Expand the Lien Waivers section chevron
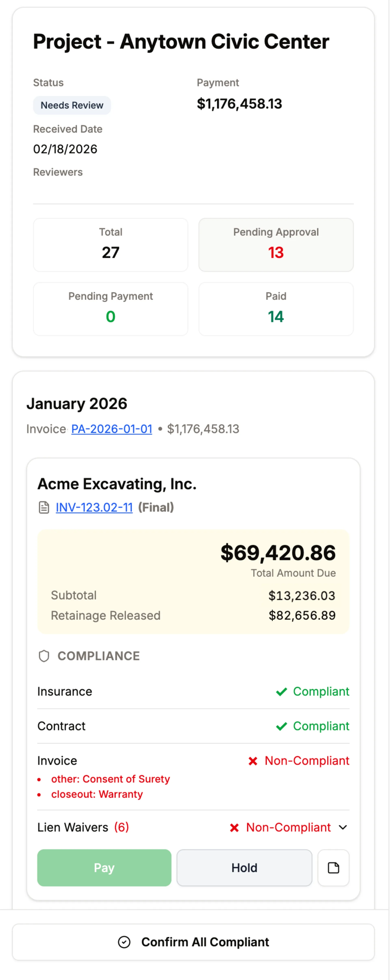 [x=343, y=827]
